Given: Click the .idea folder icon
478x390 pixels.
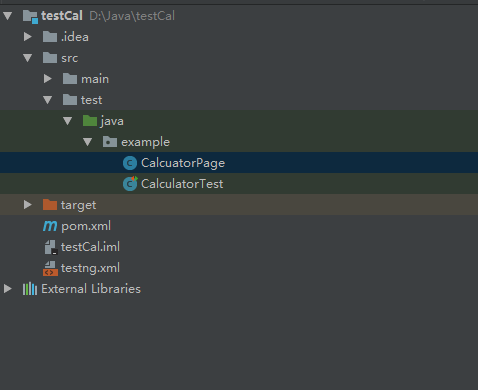Looking at the screenshot, I should coord(50,37).
